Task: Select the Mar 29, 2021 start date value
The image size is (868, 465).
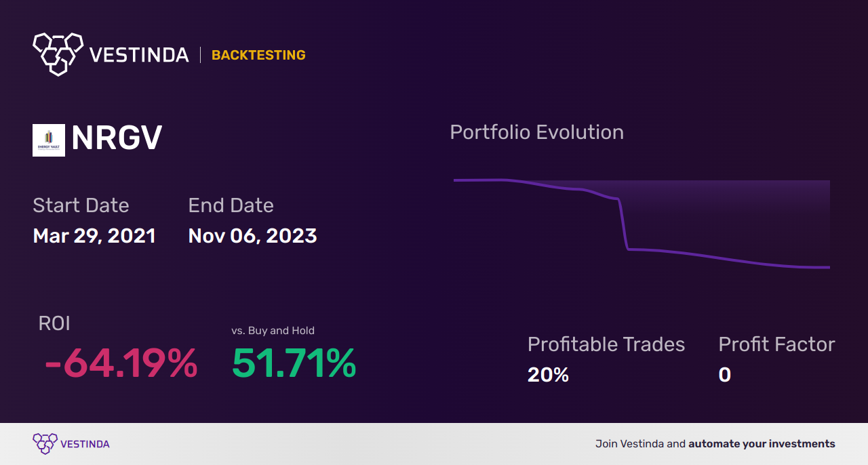Action: (x=94, y=236)
